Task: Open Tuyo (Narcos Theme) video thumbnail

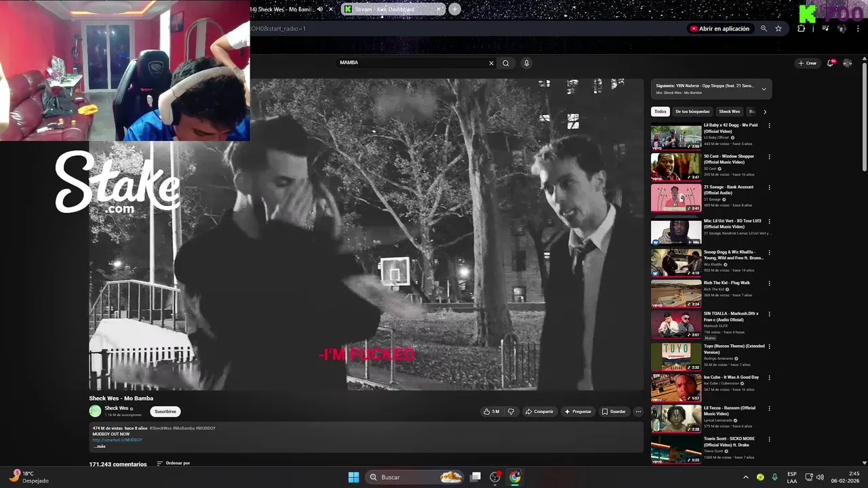Action: pos(676,357)
